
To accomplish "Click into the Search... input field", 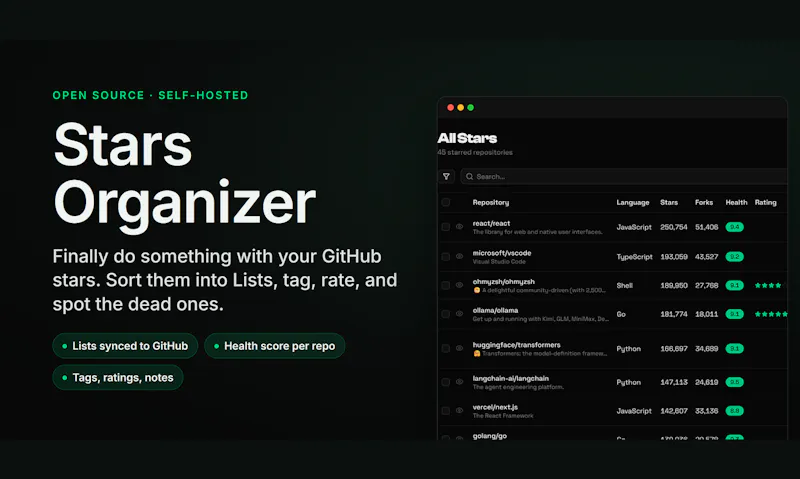I will [x=623, y=177].
